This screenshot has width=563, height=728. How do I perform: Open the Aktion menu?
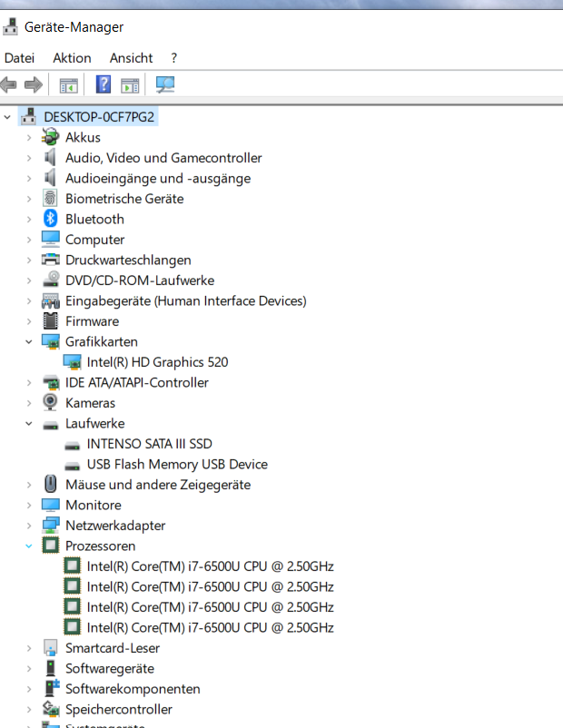72,58
